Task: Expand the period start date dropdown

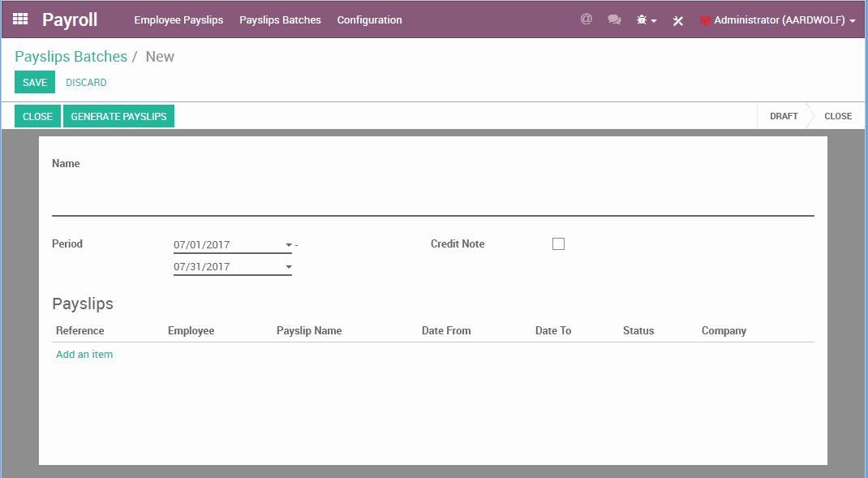Action: (x=288, y=244)
